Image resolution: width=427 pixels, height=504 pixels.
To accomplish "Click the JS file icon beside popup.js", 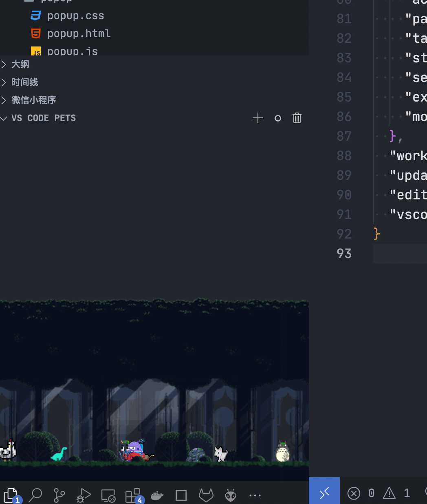I will [36, 51].
